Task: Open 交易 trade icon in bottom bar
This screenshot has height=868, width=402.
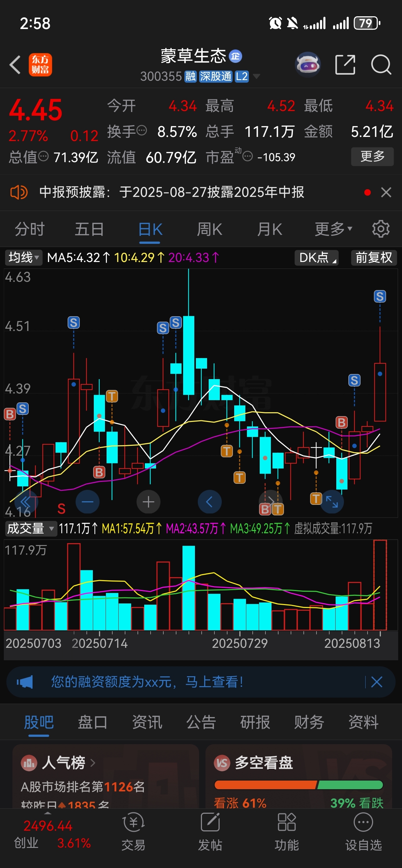Action: [133, 831]
